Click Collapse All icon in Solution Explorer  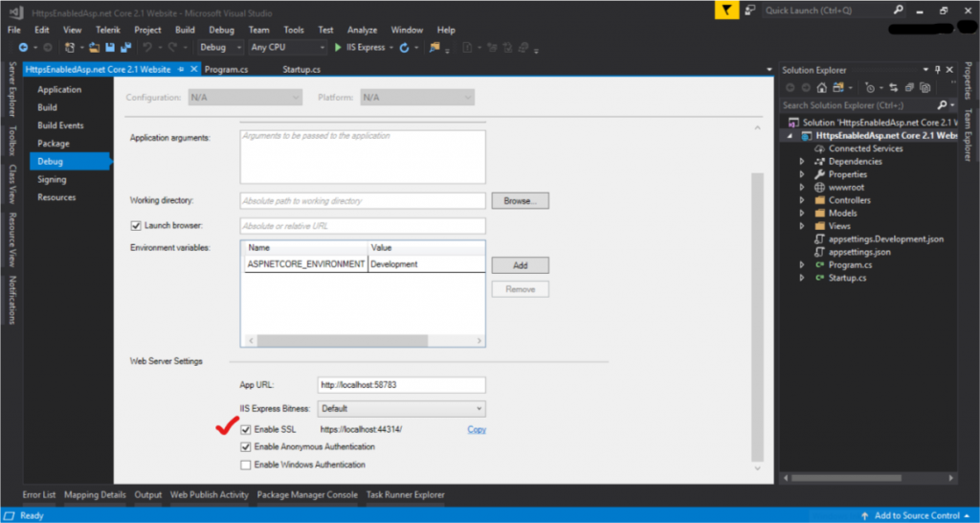pyautogui.click(x=909, y=87)
